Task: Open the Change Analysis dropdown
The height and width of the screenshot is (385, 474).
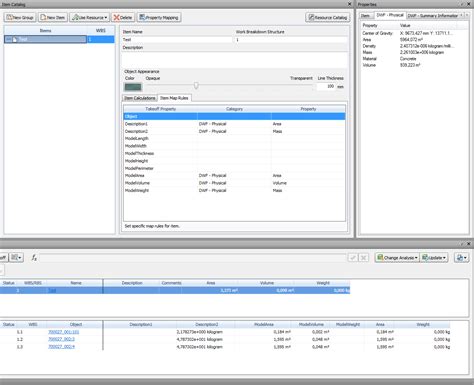Action: (x=397, y=258)
